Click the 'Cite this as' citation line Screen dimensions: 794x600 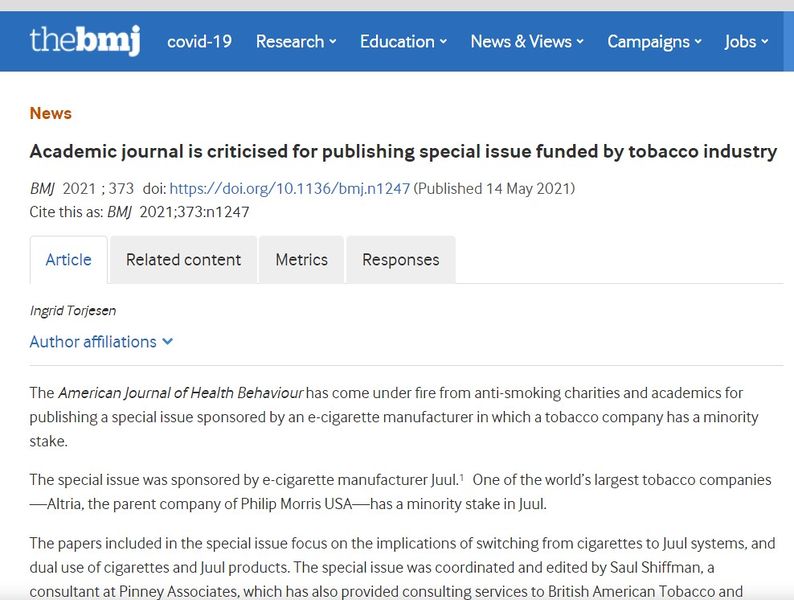point(139,212)
